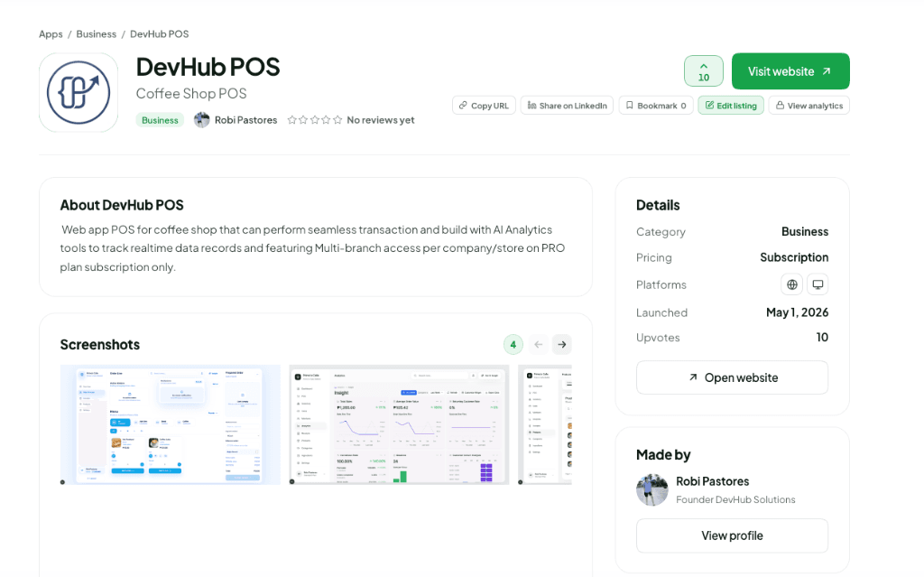The width and height of the screenshot is (924, 577).
Task: Click Founder DevHub Solutions text
Action: [735, 499]
